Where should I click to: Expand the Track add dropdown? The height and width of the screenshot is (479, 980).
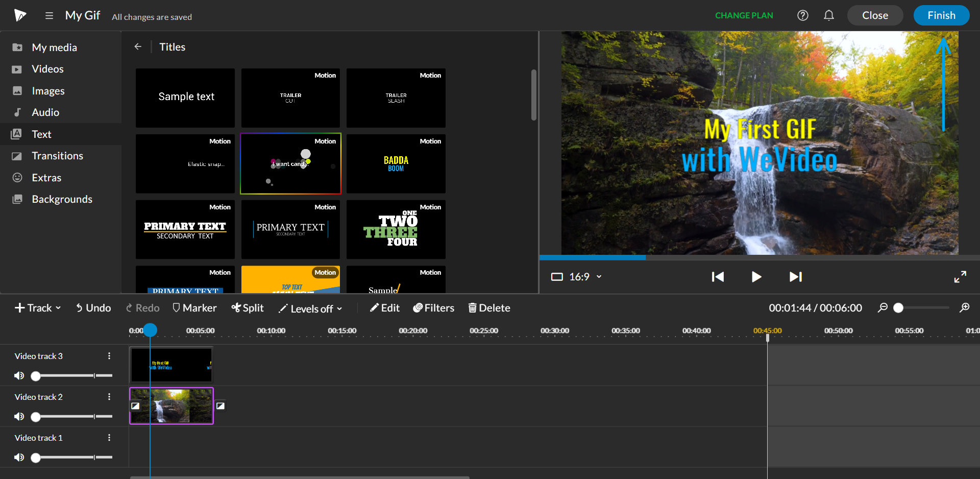tap(38, 308)
